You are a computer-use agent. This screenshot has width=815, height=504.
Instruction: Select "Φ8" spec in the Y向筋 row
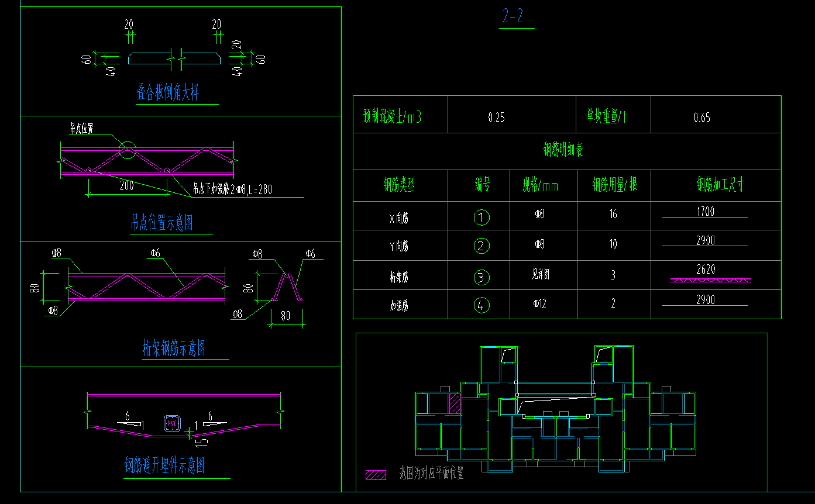pyautogui.click(x=539, y=244)
